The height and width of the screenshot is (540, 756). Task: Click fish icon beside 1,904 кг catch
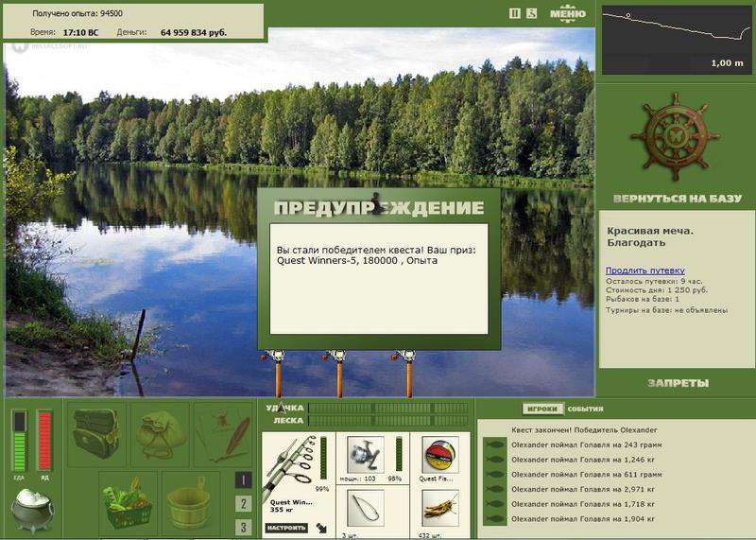click(494, 519)
